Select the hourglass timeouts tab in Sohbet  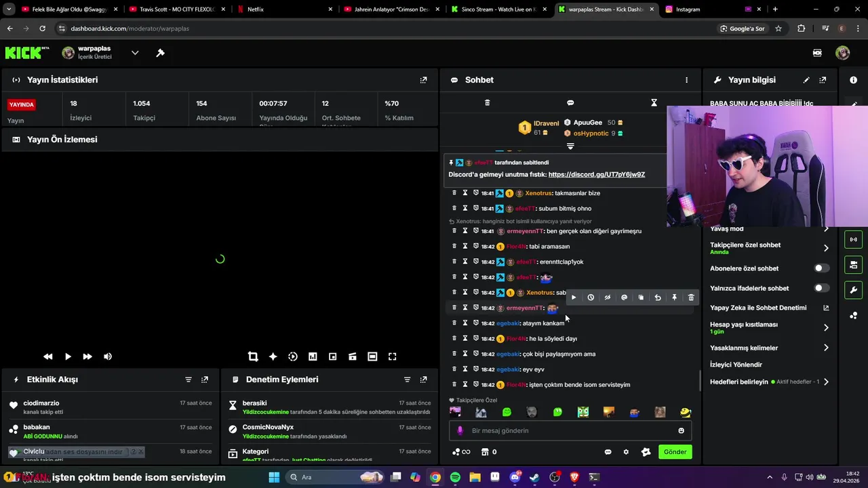(x=654, y=103)
